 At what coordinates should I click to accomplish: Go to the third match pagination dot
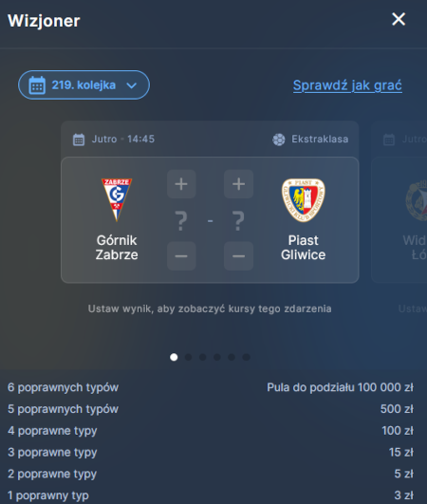click(203, 357)
